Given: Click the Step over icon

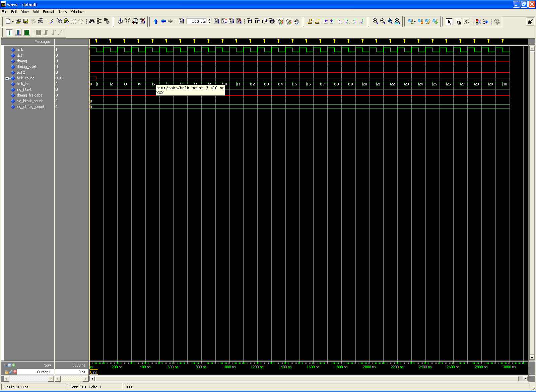Looking at the screenshot, I should click(257, 21).
